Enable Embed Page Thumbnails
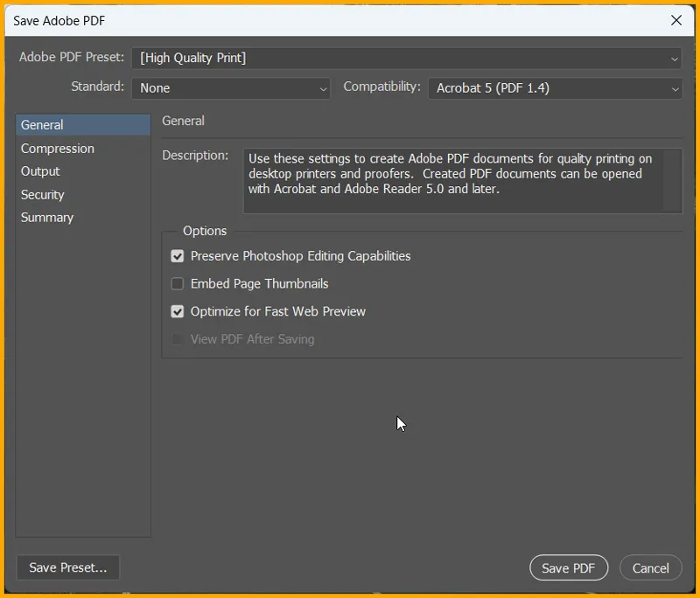 [178, 283]
